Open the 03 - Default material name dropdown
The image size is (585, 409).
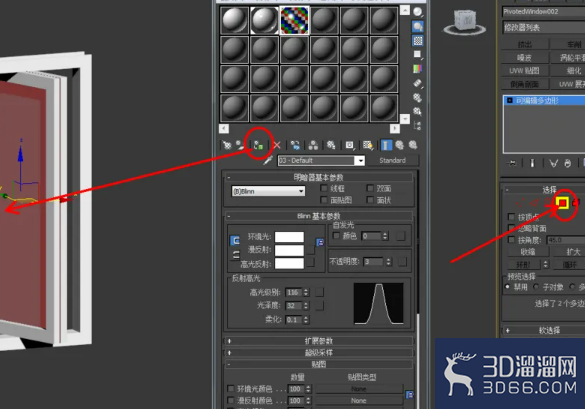point(360,160)
